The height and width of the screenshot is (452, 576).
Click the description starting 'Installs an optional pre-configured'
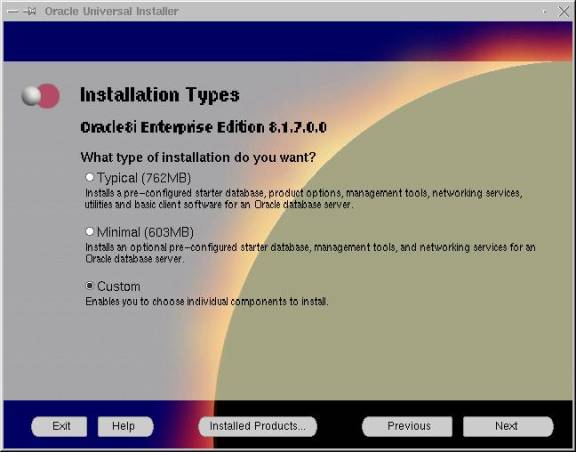[310, 253]
